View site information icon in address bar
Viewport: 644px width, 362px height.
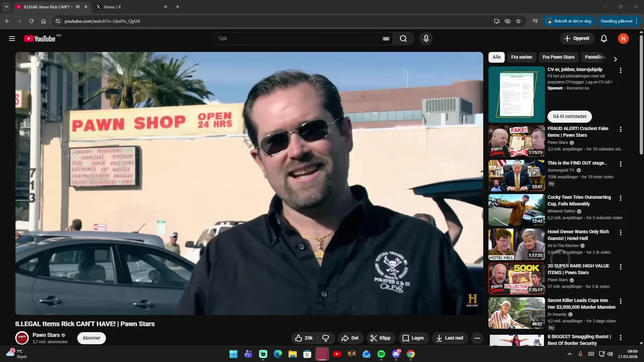click(x=58, y=21)
